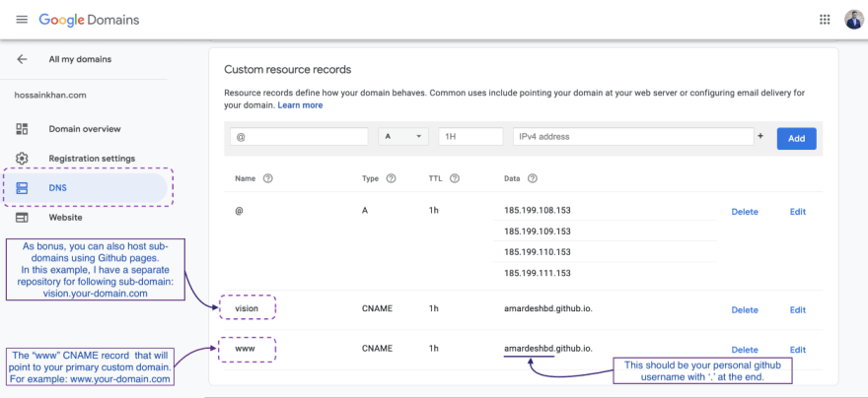
Task: Click the 1h TTL in the @ row
Action: (433, 211)
